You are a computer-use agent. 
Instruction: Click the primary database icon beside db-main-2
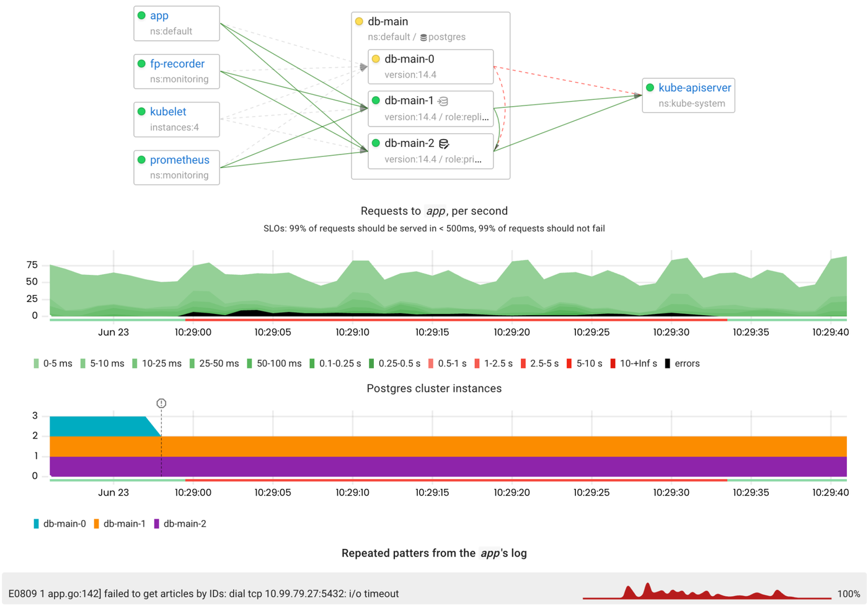pyautogui.click(x=443, y=143)
